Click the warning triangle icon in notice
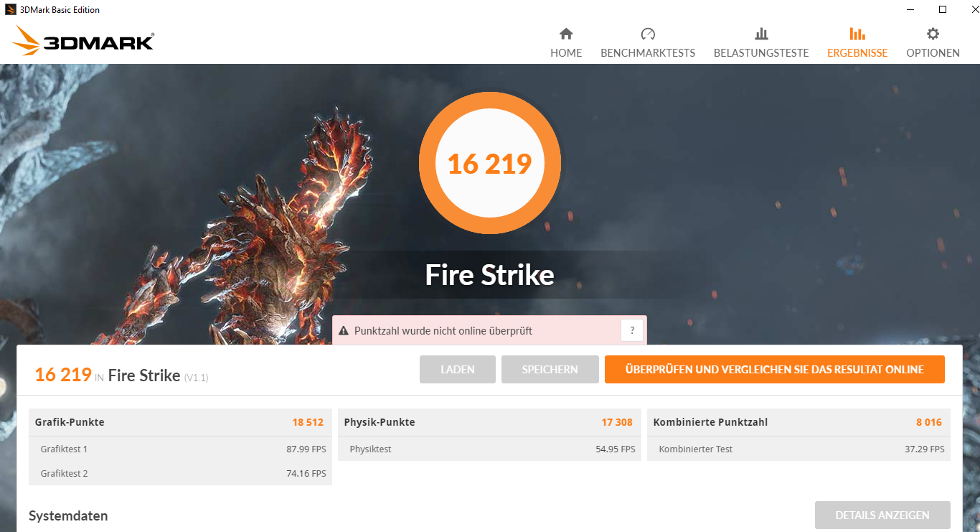The image size is (980, 532). click(x=343, y=331)
